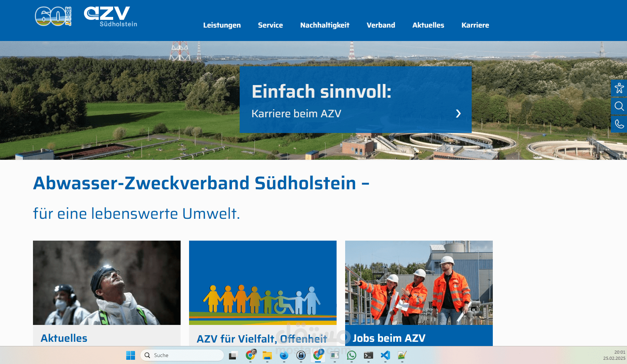Switch to the active Chrome window icon
This screenshot has width=627, height=364.
318,355
